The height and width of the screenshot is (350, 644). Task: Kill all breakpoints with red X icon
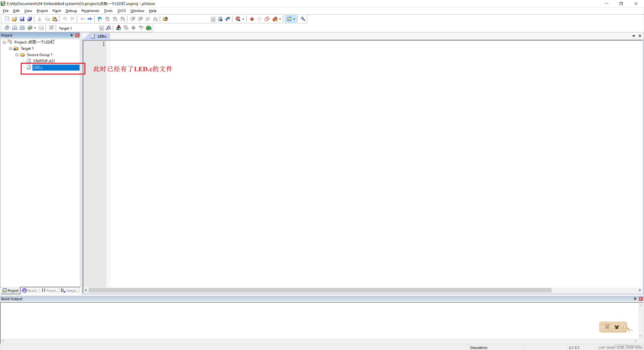(x=275, y=19)
